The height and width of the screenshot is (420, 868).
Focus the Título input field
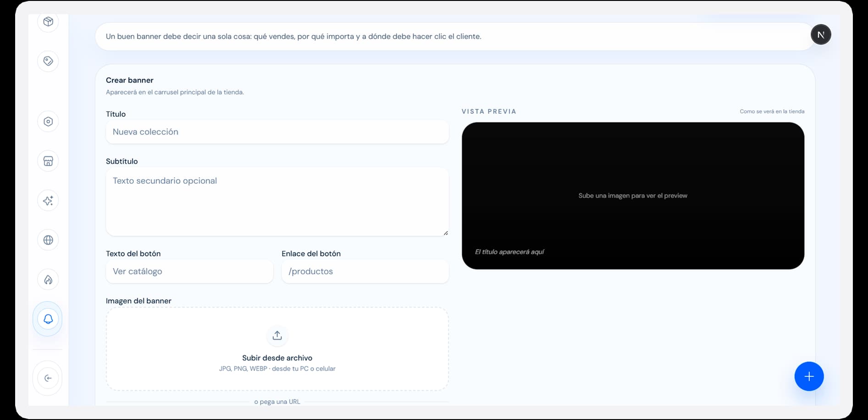pyautogui.click(x=277, y=132)
